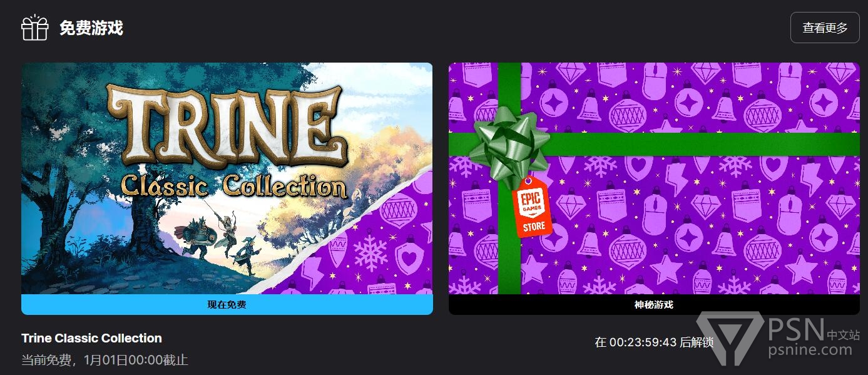Click the 00:23:59:43 unlock countdown text
Image resolution: width=868 pixels, height=375 pixels.
(x=643, y=342)
